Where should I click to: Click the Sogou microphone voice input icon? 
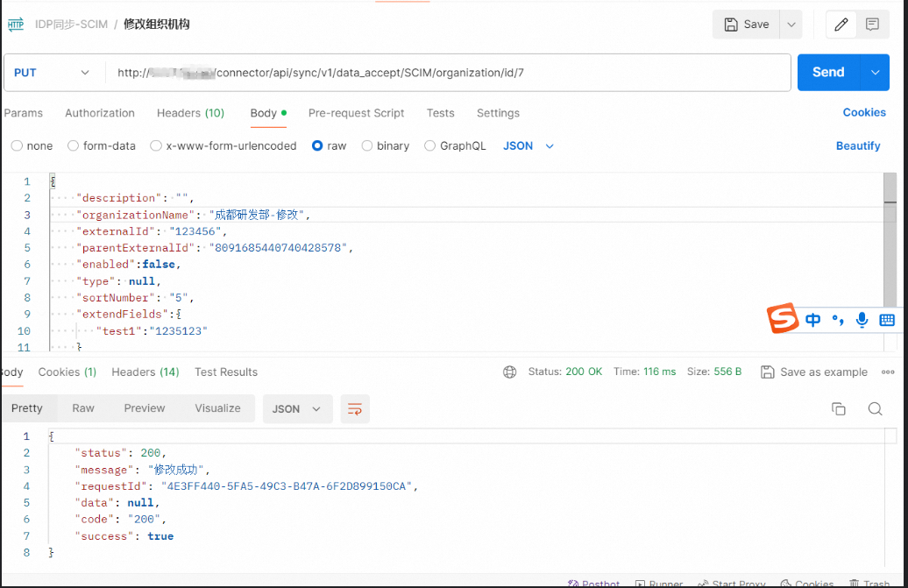pos(862,320)
